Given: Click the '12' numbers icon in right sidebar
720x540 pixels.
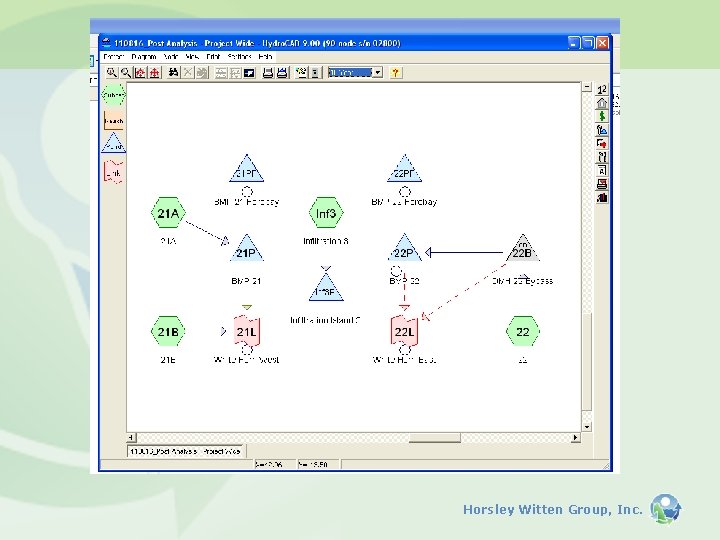Looking at the screenshot, I should click(x=602, y=89).
